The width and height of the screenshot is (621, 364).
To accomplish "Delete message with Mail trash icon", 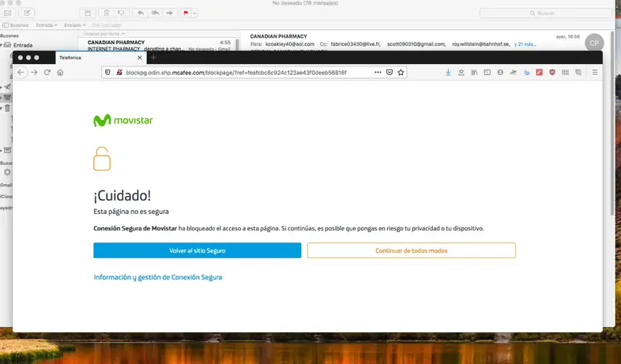I will [107, 13].
